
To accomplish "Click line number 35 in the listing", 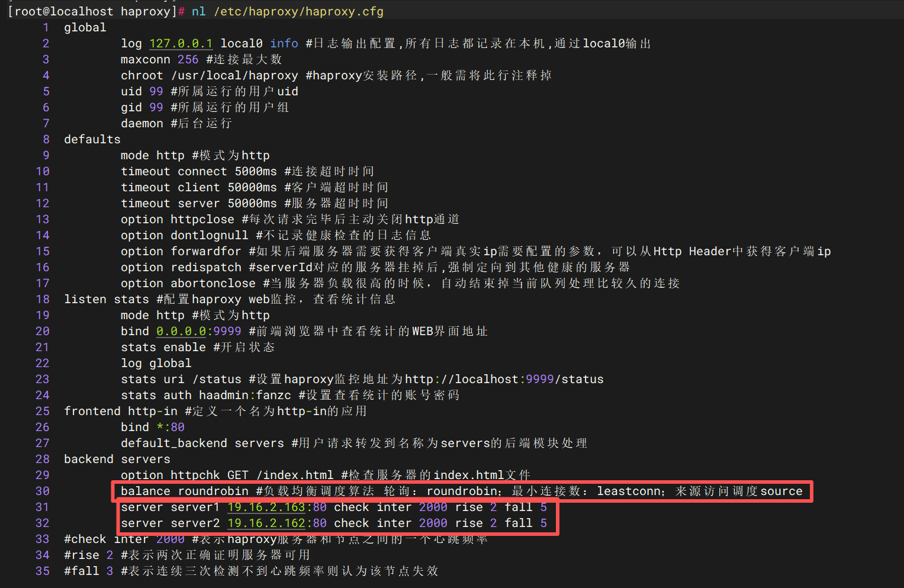I will pos(43,571).
